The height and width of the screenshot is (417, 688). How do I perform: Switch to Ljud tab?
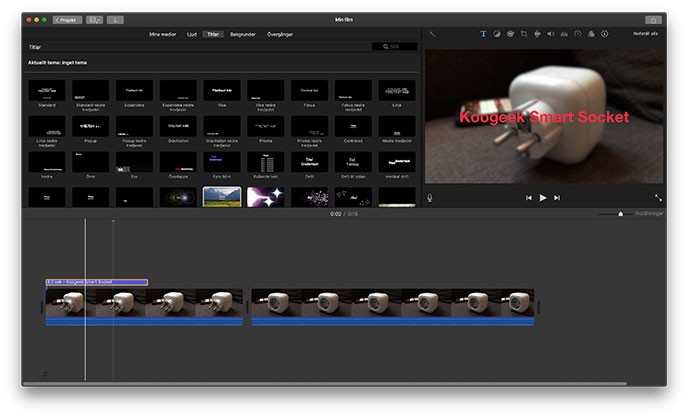point(192,34)
